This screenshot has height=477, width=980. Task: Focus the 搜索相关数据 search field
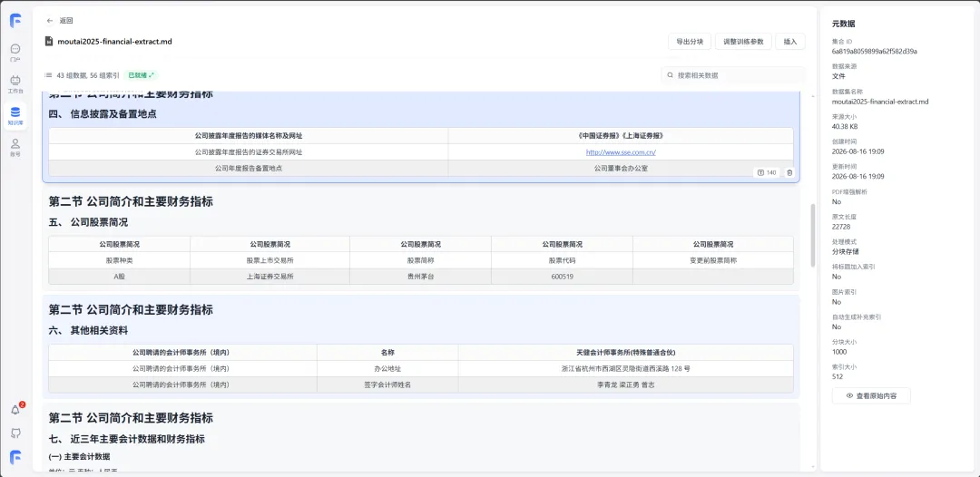[734, 75]
